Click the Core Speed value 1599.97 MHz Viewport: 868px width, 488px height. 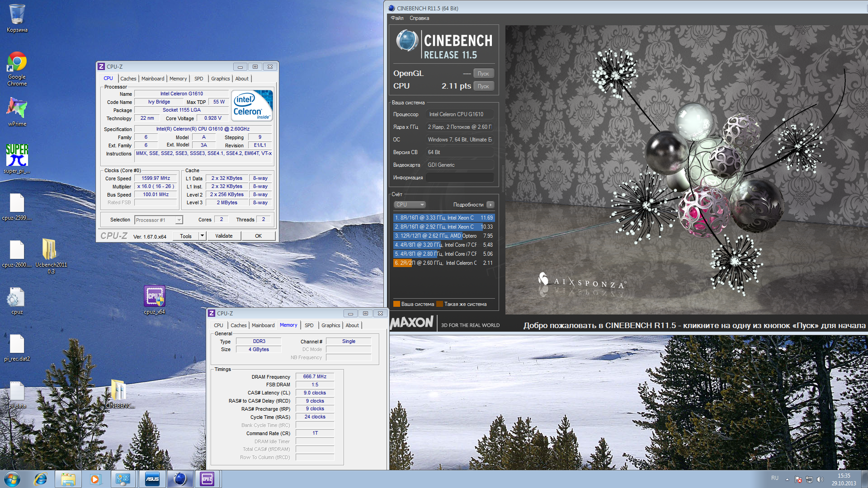point(156,178)
